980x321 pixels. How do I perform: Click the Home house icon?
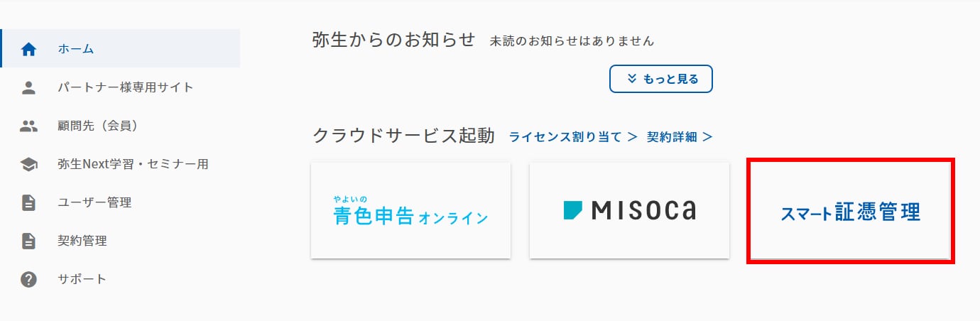point(29,49)
